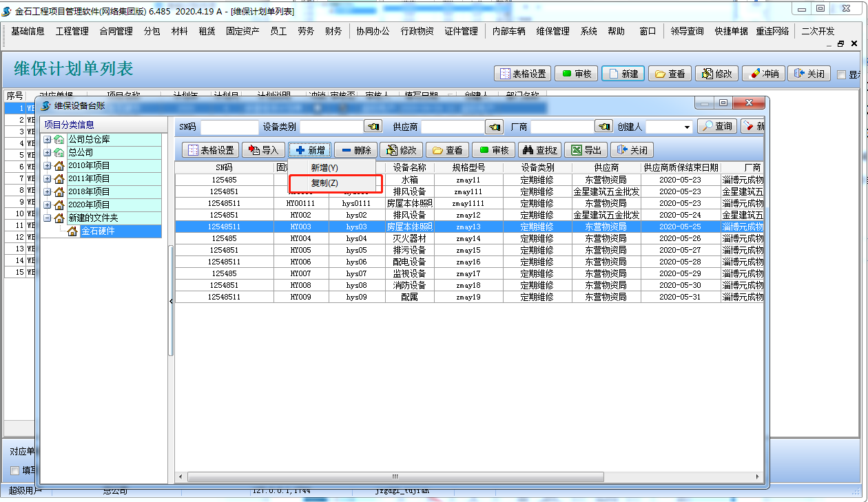Expand the 公司总仓库 tree node
The height and width of the screenshot is (502, 868).
click(48, 140)
